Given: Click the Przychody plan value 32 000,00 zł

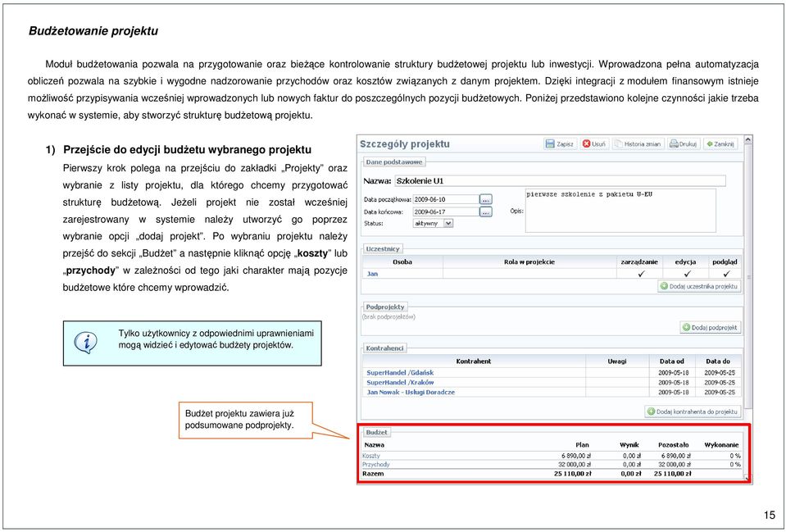Looking at the screenshot, I should (575, 464).
